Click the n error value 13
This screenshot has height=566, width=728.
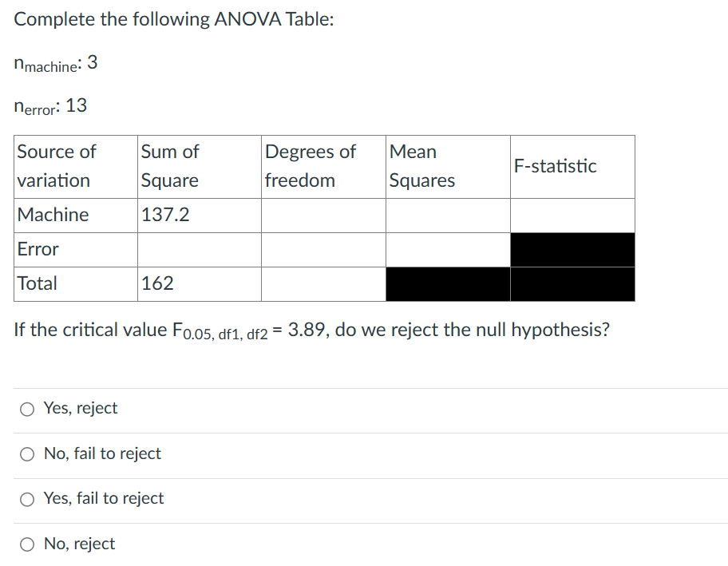tap(76, 105)
